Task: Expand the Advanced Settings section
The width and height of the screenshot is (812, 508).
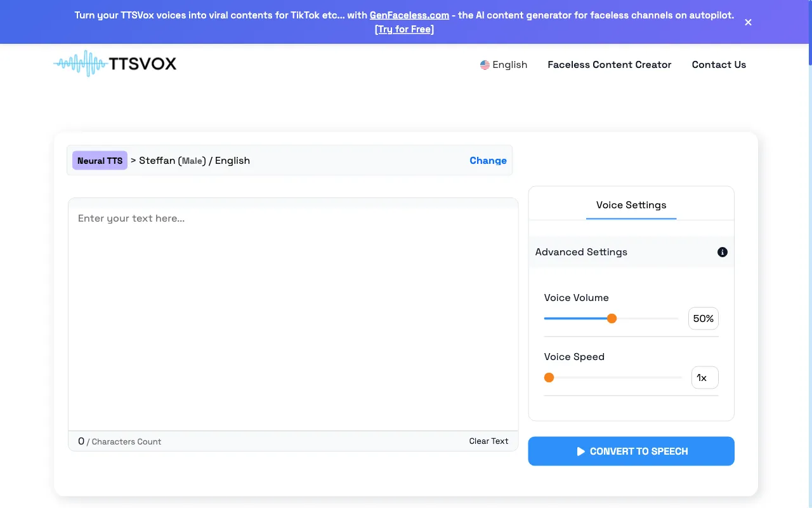Action: click(x=631, y=252)
